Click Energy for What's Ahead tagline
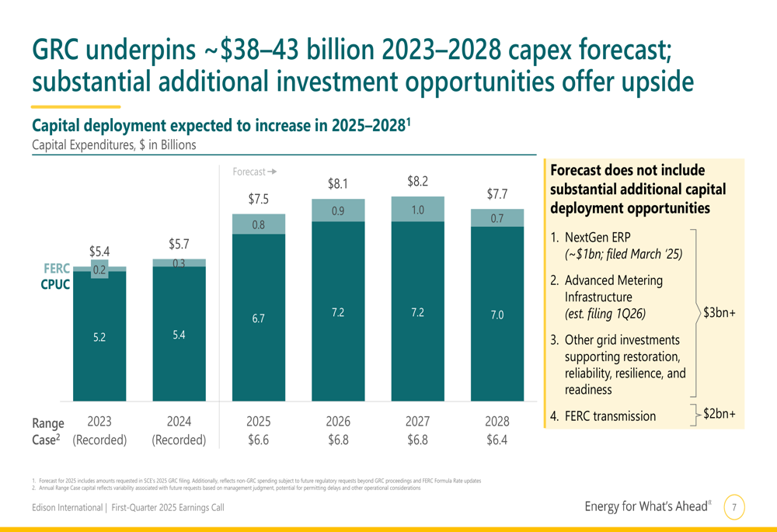Viewport: 777px width, 532px height. 648,506
